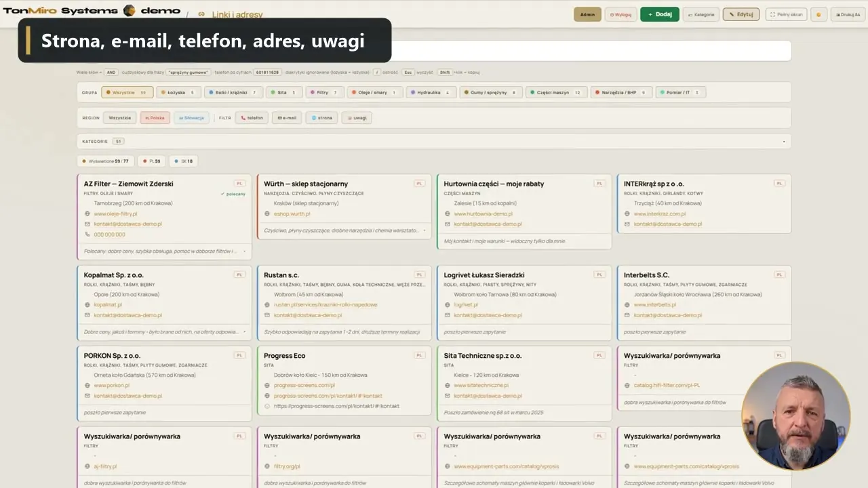Image resolution: width=868 pixels, height=488 pixels.
Task: Click the globe icon in Sita Techniczne card
Action: pyautogui.click(x=447, y=386)
